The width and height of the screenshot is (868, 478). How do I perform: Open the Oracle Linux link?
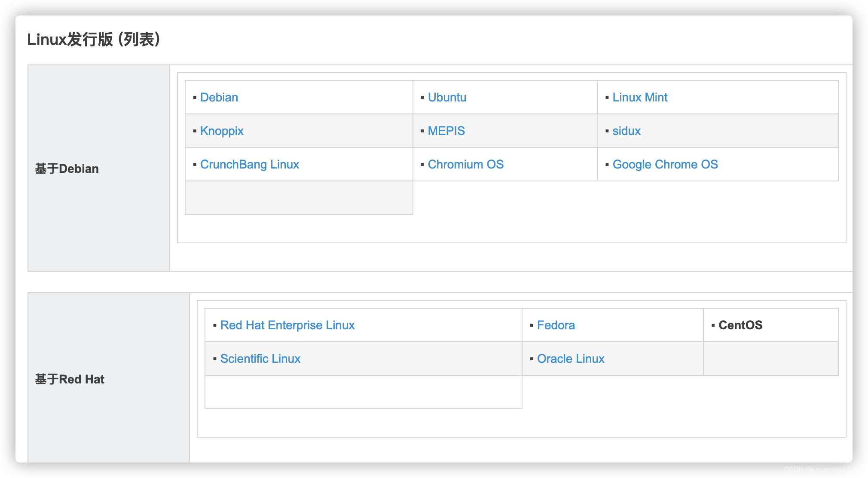point(570,359)
